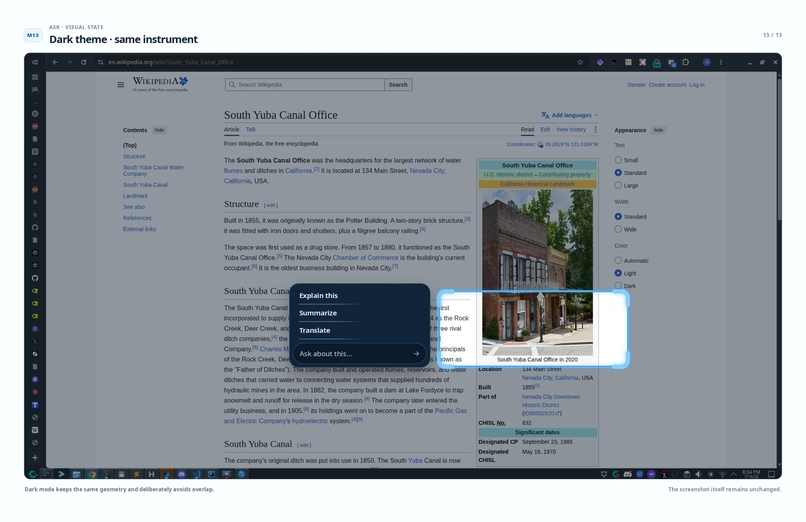Open coordinates 39.2629°N 121.0169°W link
Viewport: 806px width, 522px height.
tap(572, 144)
